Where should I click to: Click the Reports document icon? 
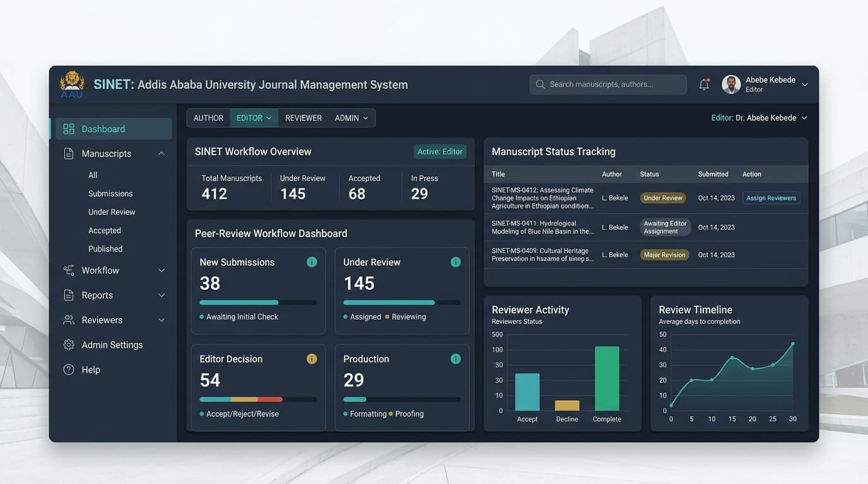coord(69,295)
